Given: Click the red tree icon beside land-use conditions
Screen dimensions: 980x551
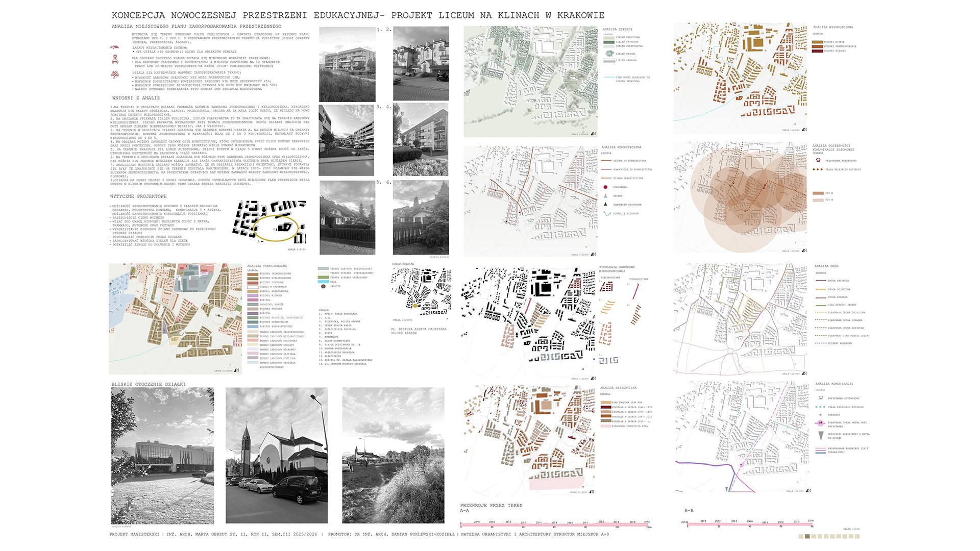Looking at the screenshot, I should click(x=115, y=74).
